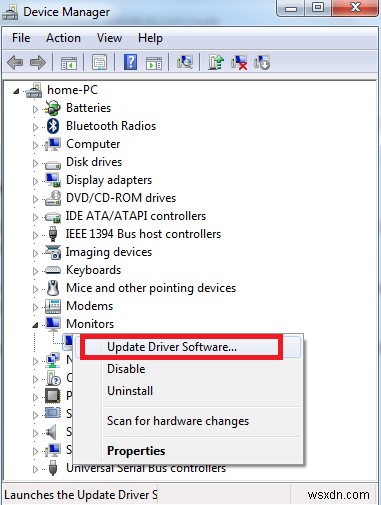Viewport: 381px width, 505px height.
Task: Click the Device Manager title bar icon
Action: click(x=10, y=12)
